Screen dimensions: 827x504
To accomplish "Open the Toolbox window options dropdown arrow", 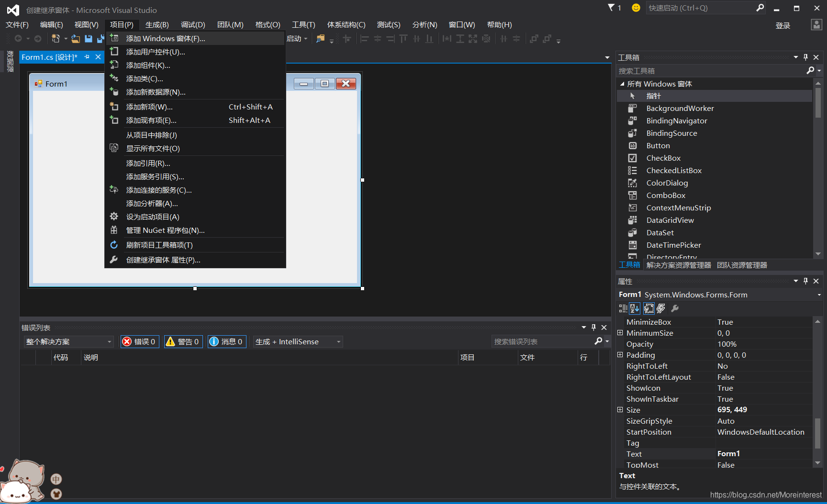I will point(796,57).
